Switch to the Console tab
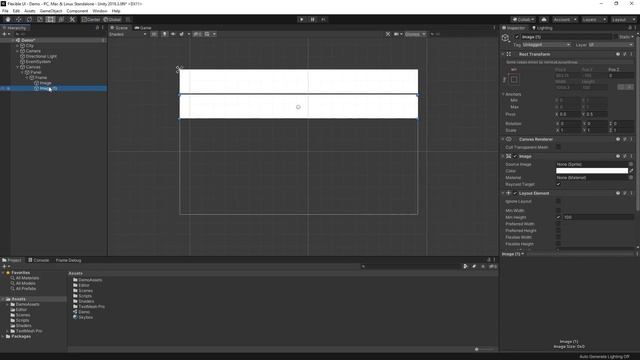Screen dimensions: 640x360 point(38,260)
